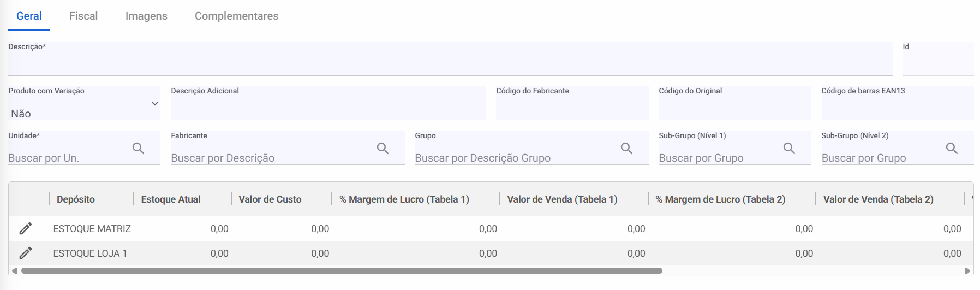Screen dimensions: 980x290
Task: Click the Código de barras EAN13 field
Action: pyautogui.click(x=897, y=108)
